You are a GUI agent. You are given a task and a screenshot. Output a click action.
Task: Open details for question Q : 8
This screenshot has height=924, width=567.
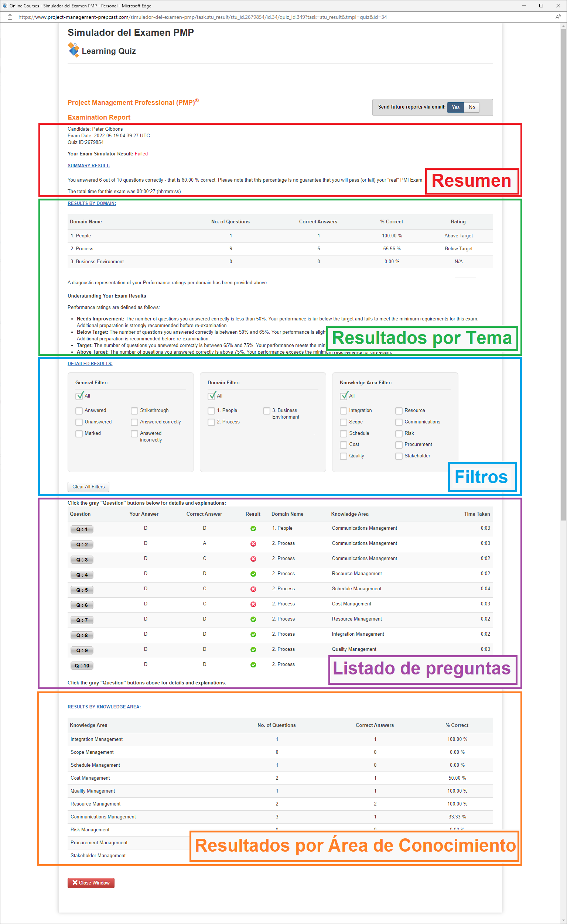(x=82, y=635)
